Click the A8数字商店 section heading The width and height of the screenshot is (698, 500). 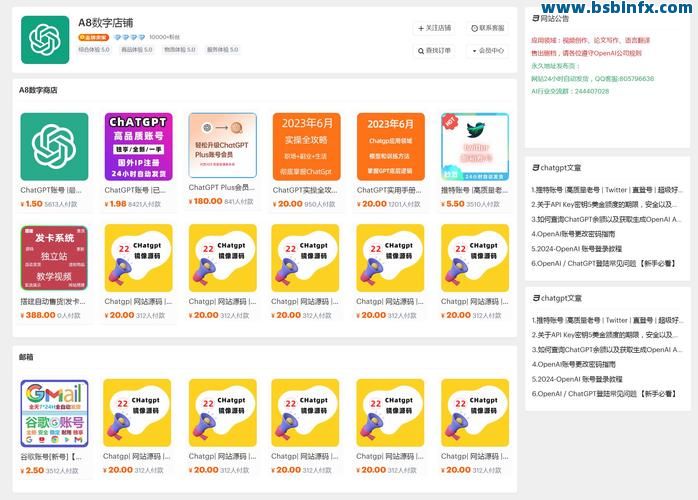tap(38, 90)
